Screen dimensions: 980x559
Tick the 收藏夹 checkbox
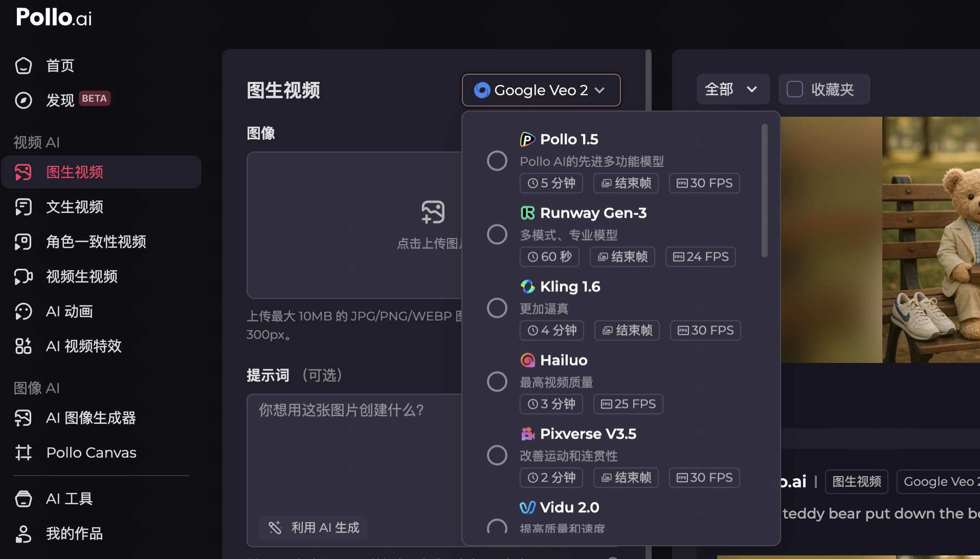(x=794, y=89)
